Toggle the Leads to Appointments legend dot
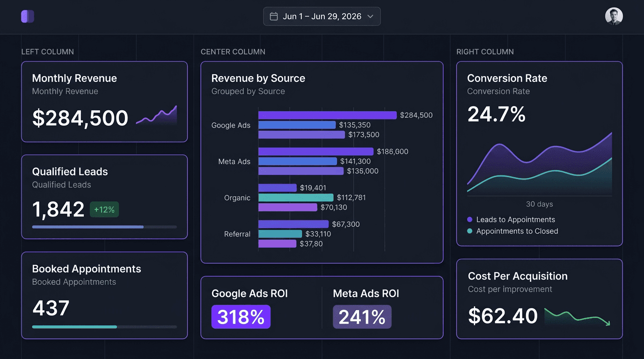This screenshot has height=359, width=644. [x=470, y=220]
